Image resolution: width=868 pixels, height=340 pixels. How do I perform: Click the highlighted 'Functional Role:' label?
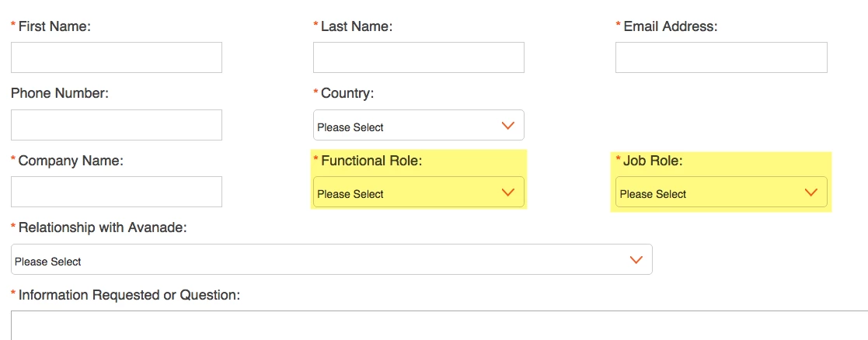click(376, 161)
